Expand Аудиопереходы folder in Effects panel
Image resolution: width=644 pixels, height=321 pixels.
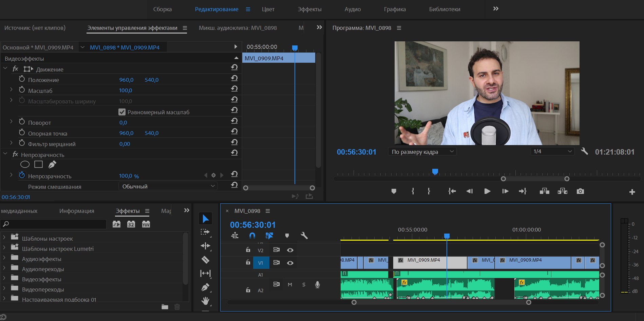coord(4,268)
